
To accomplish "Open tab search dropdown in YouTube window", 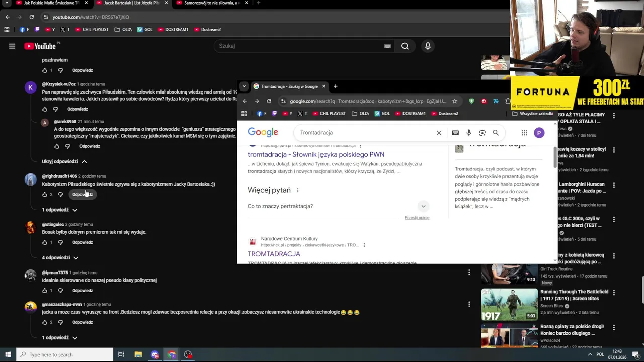I will tap(7, 3).
